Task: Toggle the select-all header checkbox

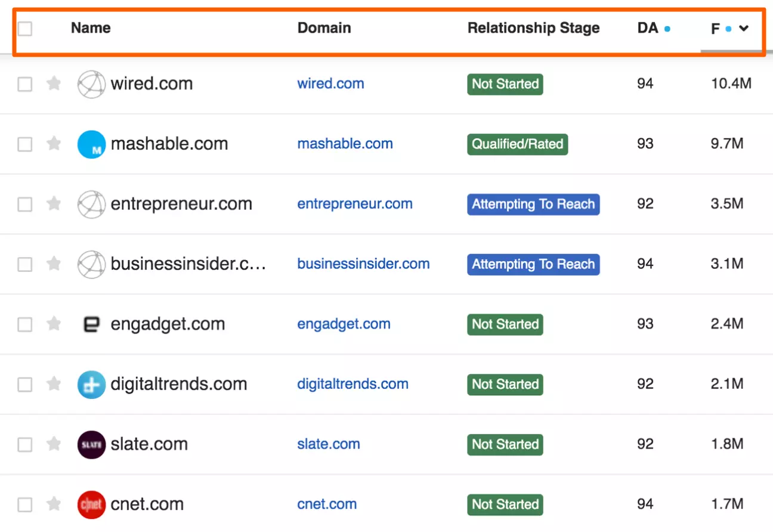Action: tap(24, 28)
